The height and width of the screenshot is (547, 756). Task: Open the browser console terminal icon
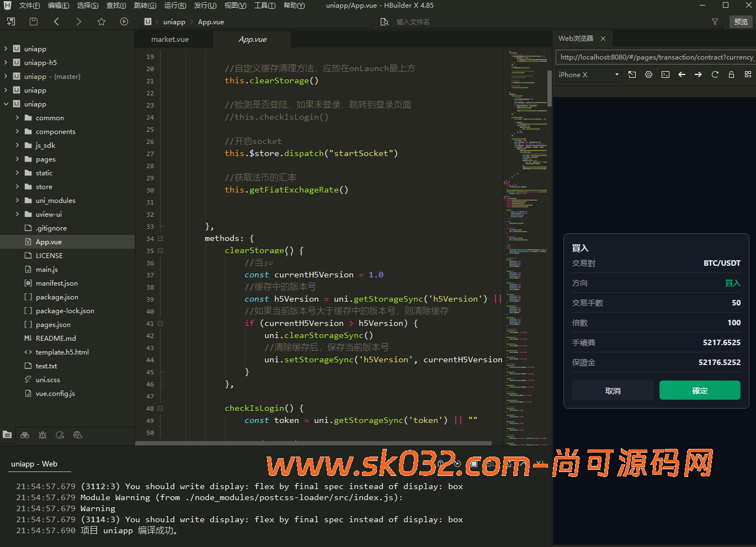pos(666,74)
